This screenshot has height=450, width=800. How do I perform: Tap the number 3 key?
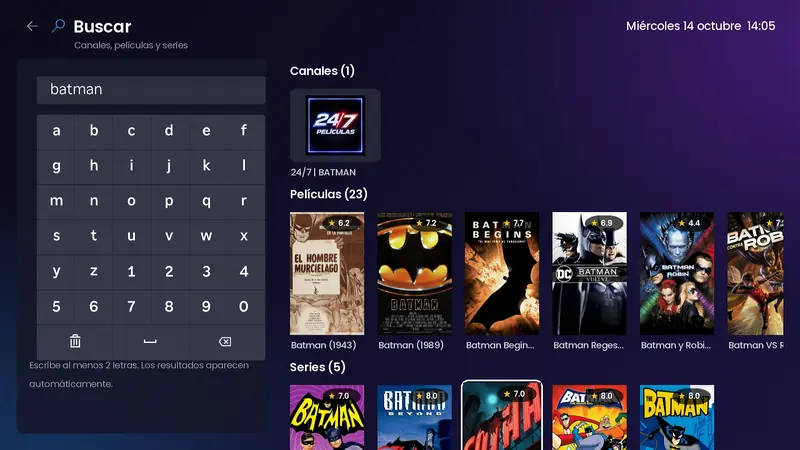tap(206, 271)
